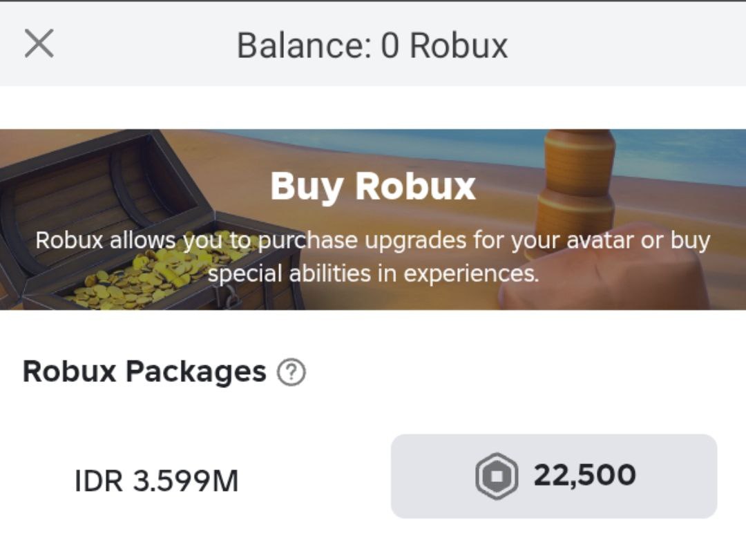Click the 'special abilities in experiences' text line
The width and height of the screenshot is (746, 560).
pos(372,273)
